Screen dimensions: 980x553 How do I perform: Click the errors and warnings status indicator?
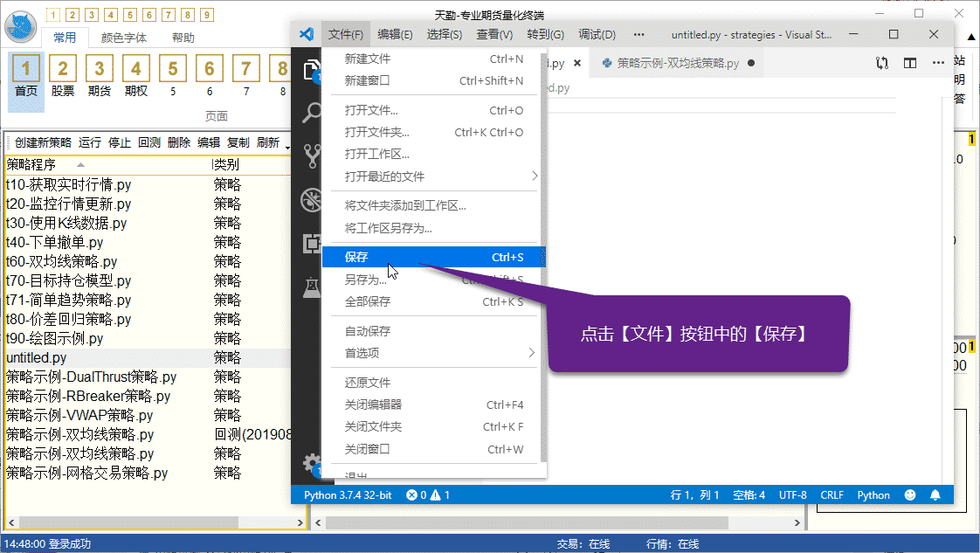pos(427,495)
